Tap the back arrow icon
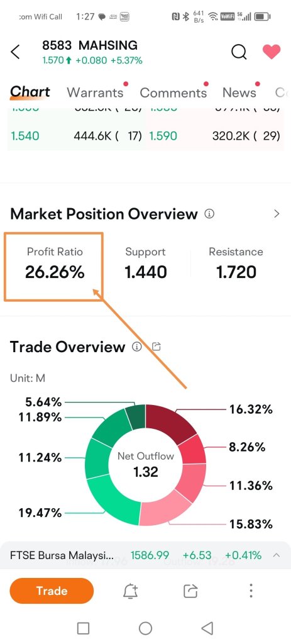This screenshot has width=291, height=644. coord(15,52)
